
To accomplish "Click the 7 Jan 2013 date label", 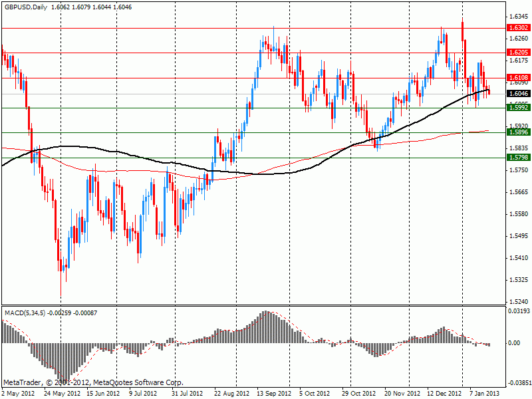I will pyautogui.click(x=484, y=393).
